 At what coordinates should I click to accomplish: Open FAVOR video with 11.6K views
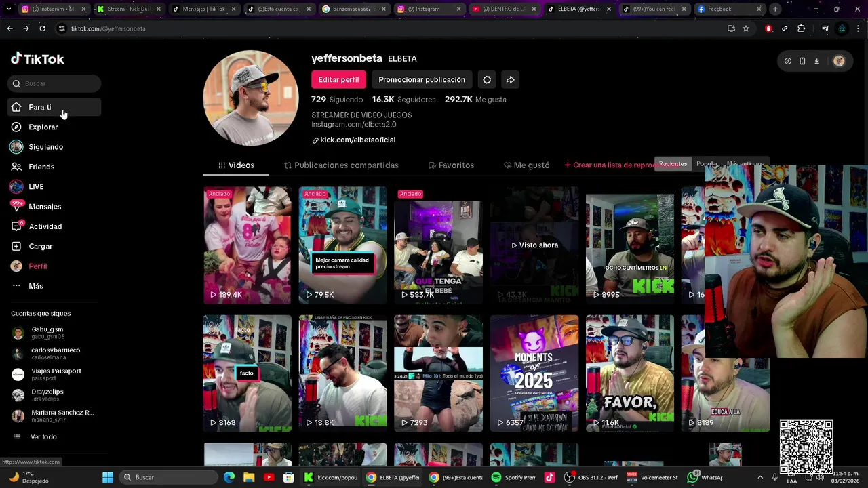pos(630,373)
